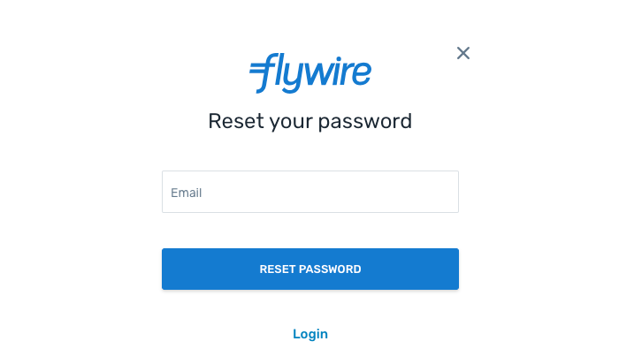Go back via the Login link
The width and height of the screenshot is (619, 364).
310,334
